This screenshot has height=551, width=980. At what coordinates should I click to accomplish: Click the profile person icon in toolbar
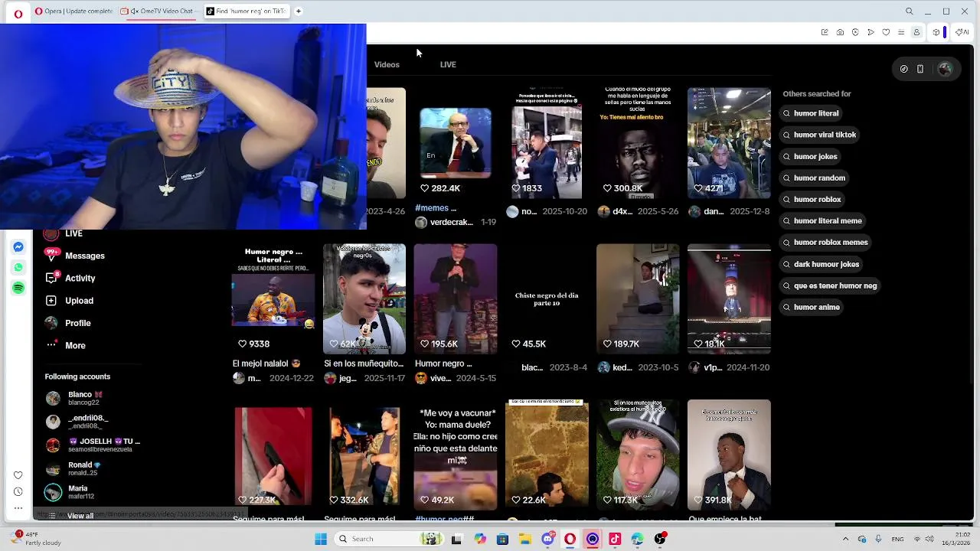click(916, 32)
